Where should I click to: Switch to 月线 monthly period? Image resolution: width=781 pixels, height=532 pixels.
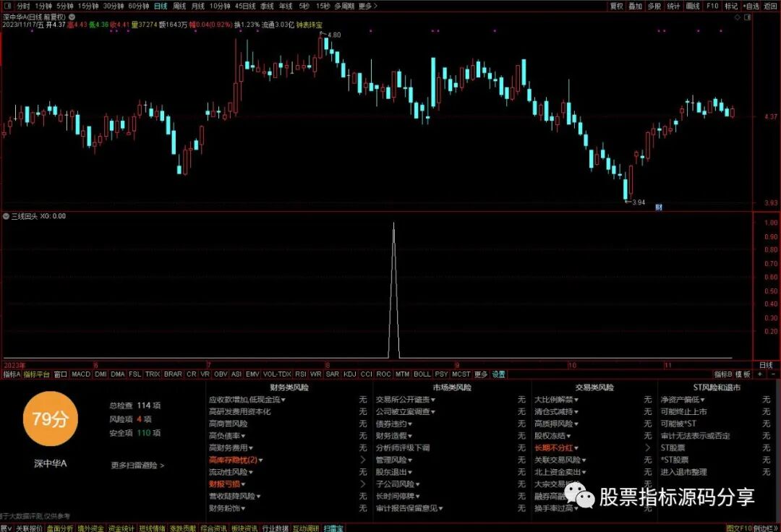pos(198,6)
